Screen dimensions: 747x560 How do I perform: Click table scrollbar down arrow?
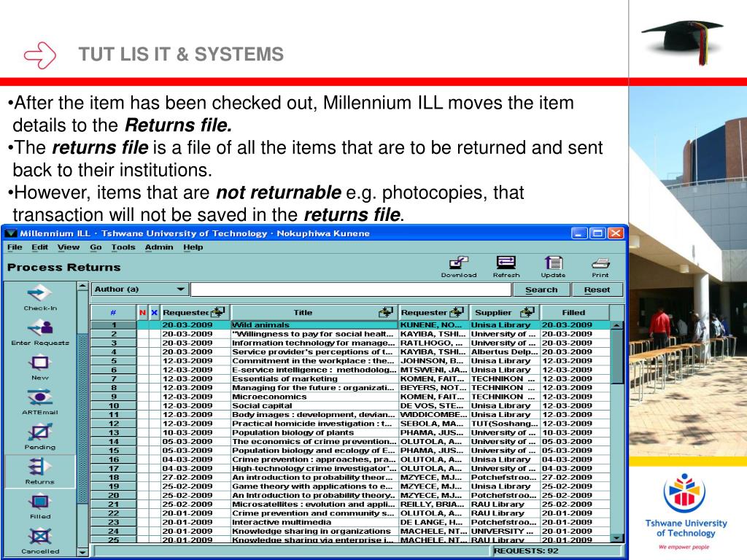(617, 538)
